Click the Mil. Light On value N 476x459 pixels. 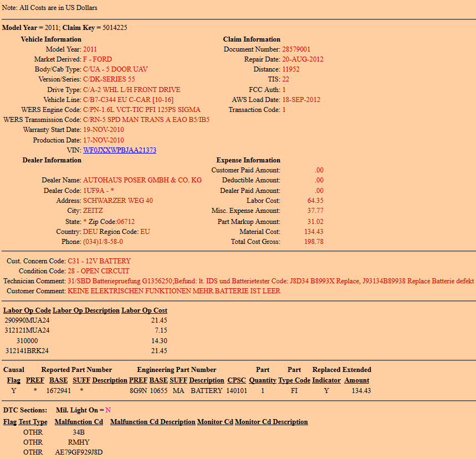click(108, 410)
